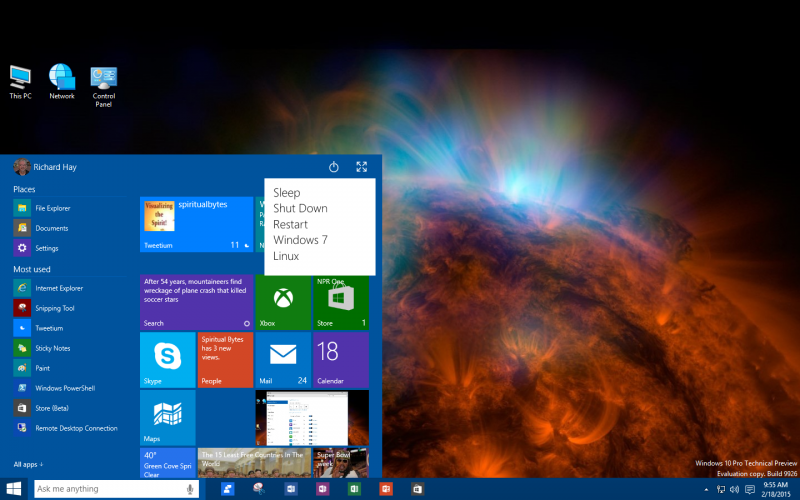
Task: Show hidden system tray icons
Action: point(706,490)
